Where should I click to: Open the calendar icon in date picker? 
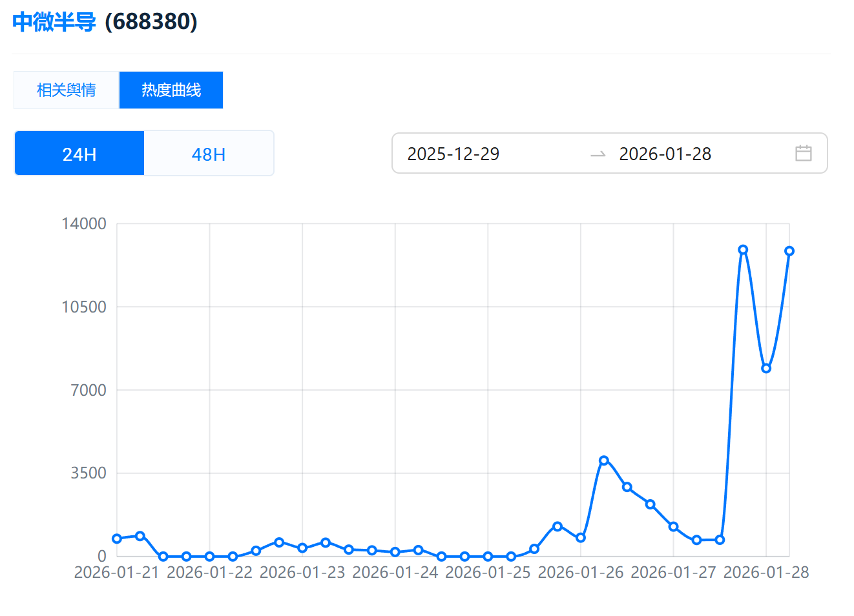[803, 153]
